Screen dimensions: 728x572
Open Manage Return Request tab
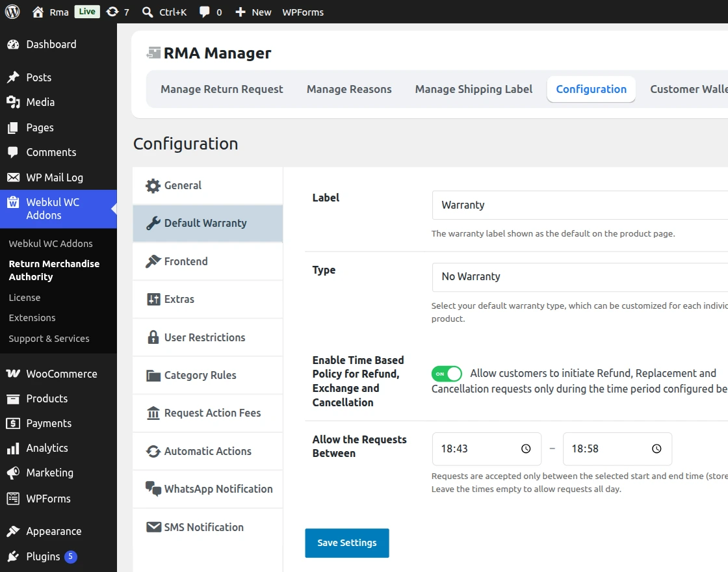(222, 89)
